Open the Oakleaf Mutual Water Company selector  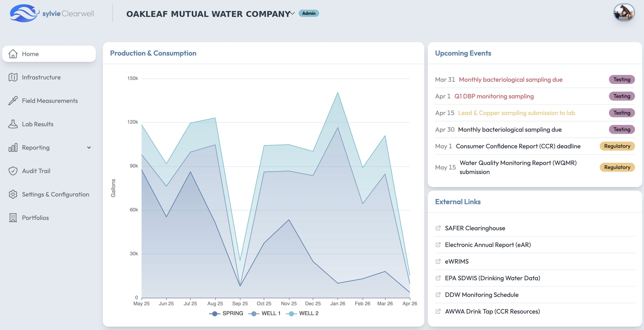point(292,13)
